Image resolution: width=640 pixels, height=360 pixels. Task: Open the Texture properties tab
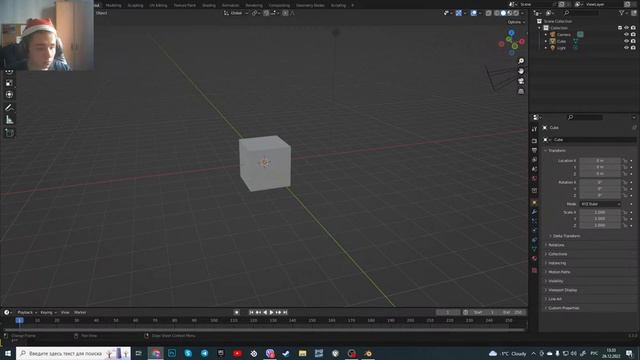point(534,270)
